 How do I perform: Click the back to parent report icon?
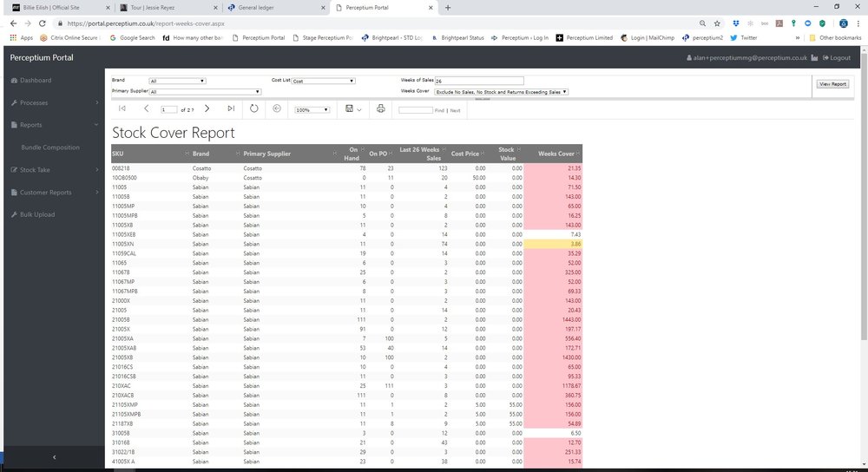(277, 108)
